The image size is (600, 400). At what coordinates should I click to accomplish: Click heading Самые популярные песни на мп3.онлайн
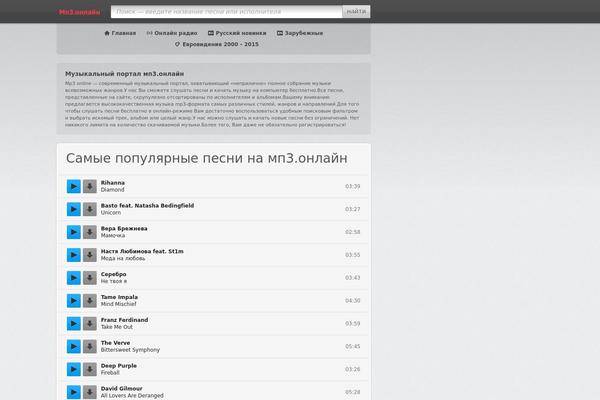207,158
